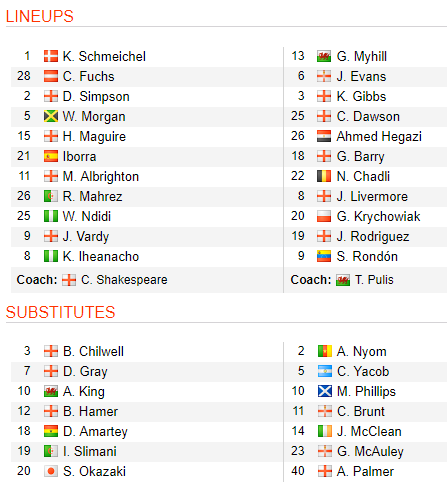Click the Ghana flag beside D. Amartey
Image resolution: width=447 pixels, height=488 pixels.
coord(51,431)
